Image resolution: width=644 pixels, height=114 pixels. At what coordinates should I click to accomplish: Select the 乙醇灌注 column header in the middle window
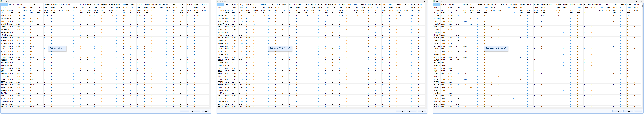click(349, 5)
